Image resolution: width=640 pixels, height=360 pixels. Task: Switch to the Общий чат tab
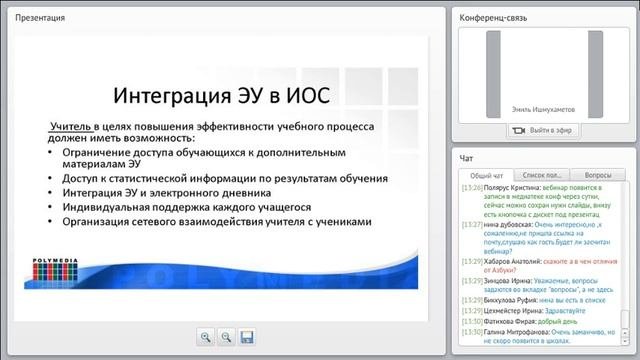coord(486,176)
